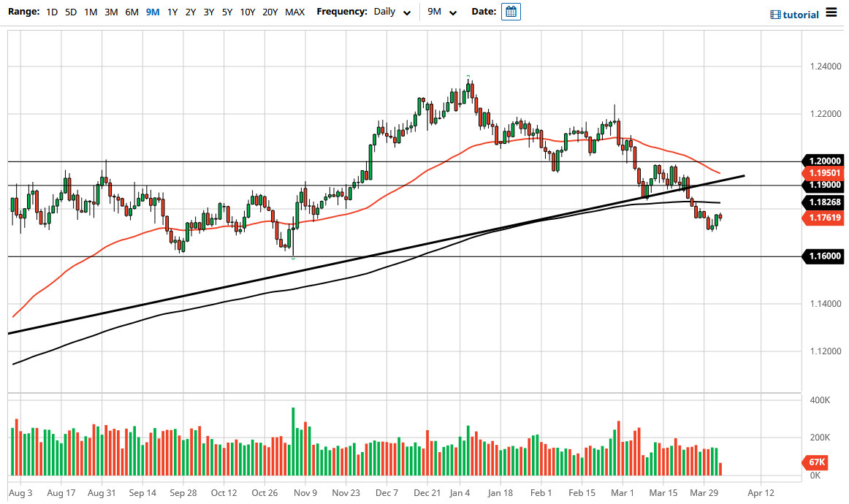Click the 1.24000 axis value

coord(826,66)
